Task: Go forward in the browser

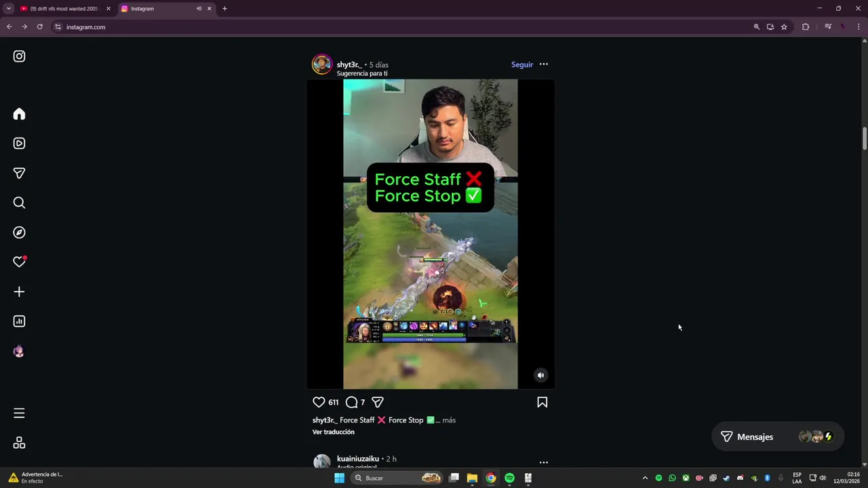Action: tap(24, 27)
